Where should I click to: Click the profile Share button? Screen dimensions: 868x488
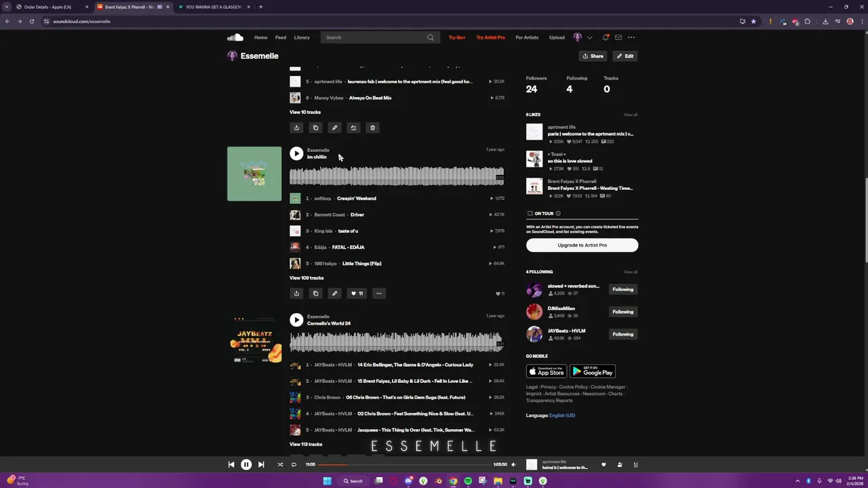[x=593, y=56]
